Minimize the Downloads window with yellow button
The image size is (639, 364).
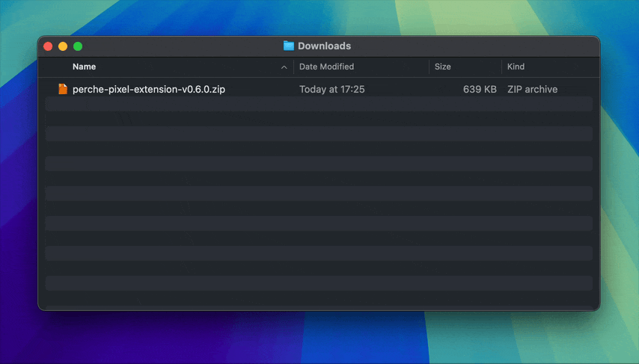[x=63, y=46]
